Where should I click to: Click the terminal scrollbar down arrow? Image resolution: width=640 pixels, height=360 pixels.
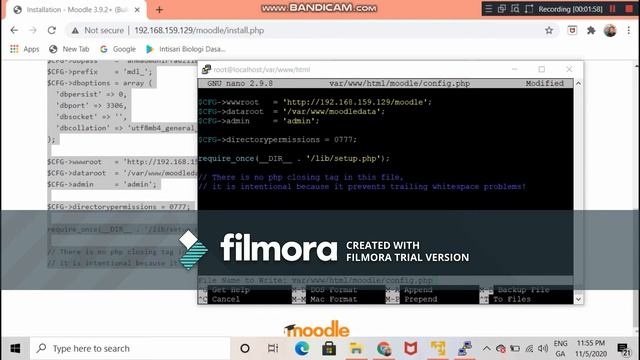(578, 299)
